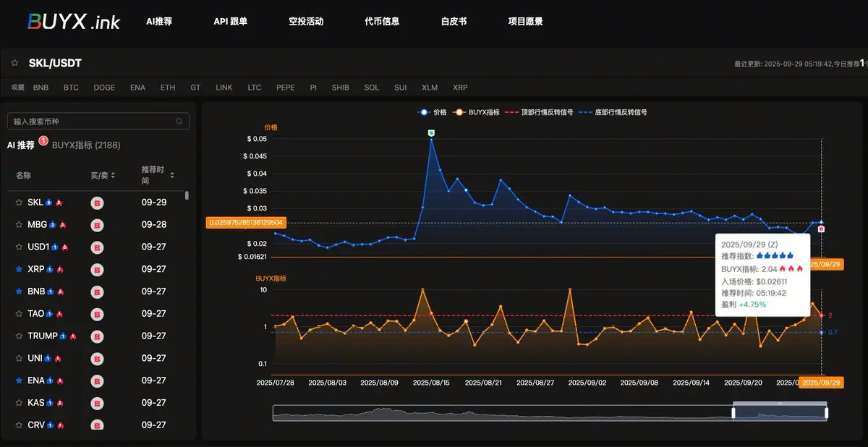Favorite TAO by clicking its star
The image size is (868, 447).
click(19, 314)
